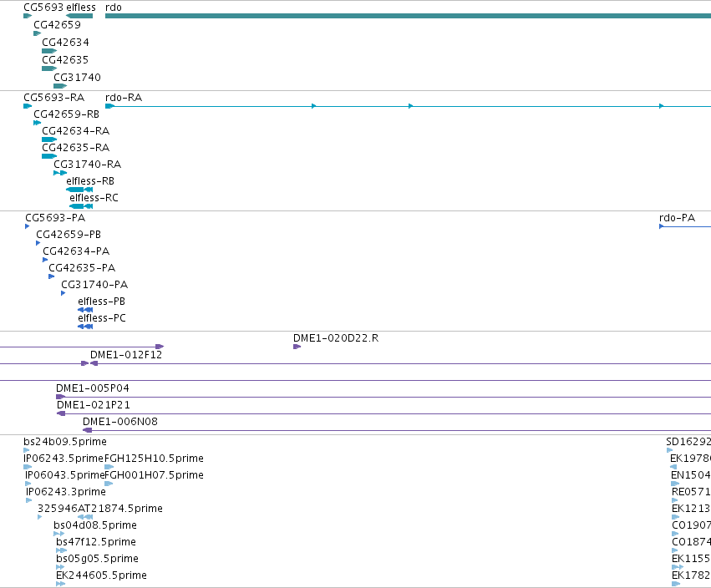Select clone DME1-021P21

94,405
